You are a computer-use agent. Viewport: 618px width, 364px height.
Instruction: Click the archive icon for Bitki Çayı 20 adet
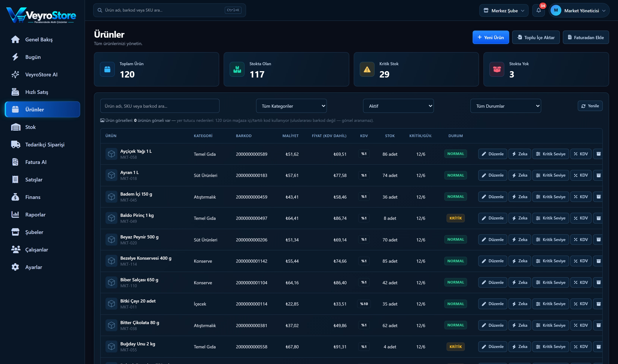[598, 304]
